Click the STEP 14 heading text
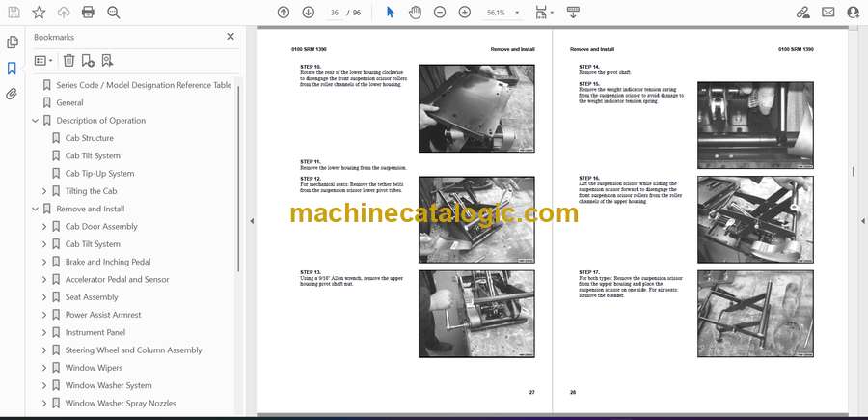Screen dimensions: 868x420 (589, 67)
